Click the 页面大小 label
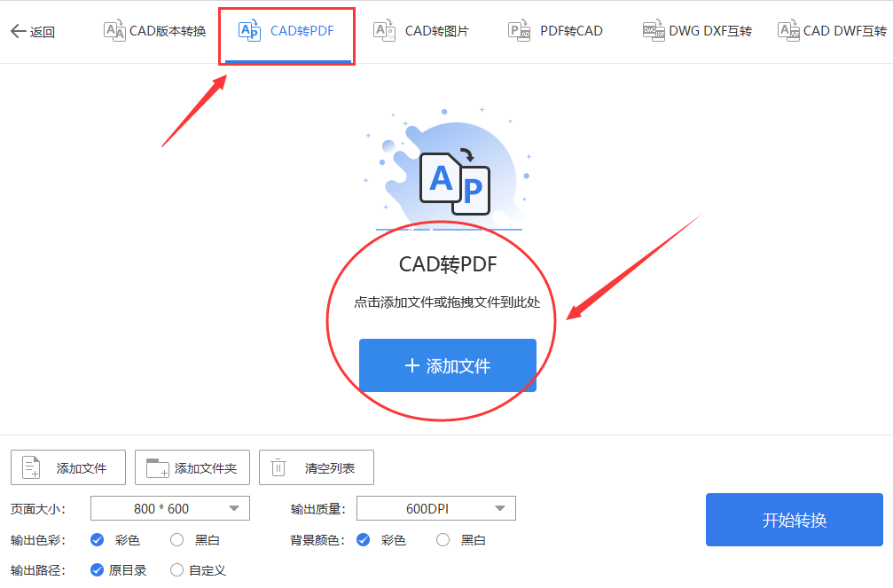 37,509
